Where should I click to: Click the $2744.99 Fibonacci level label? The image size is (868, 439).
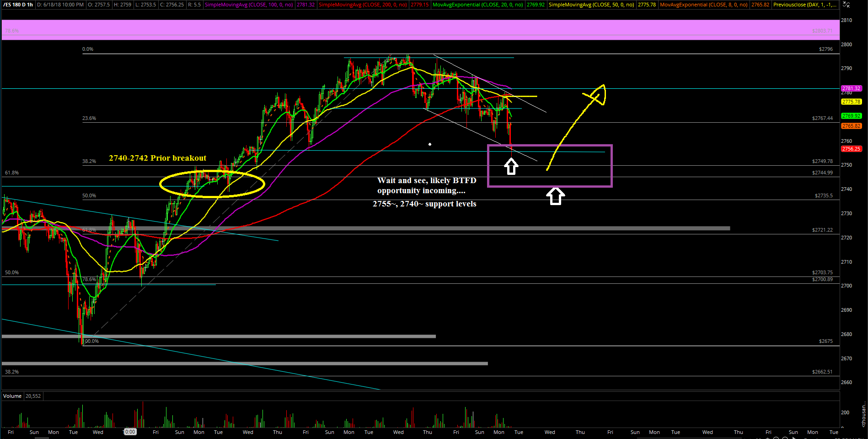(x=822, y=173)
